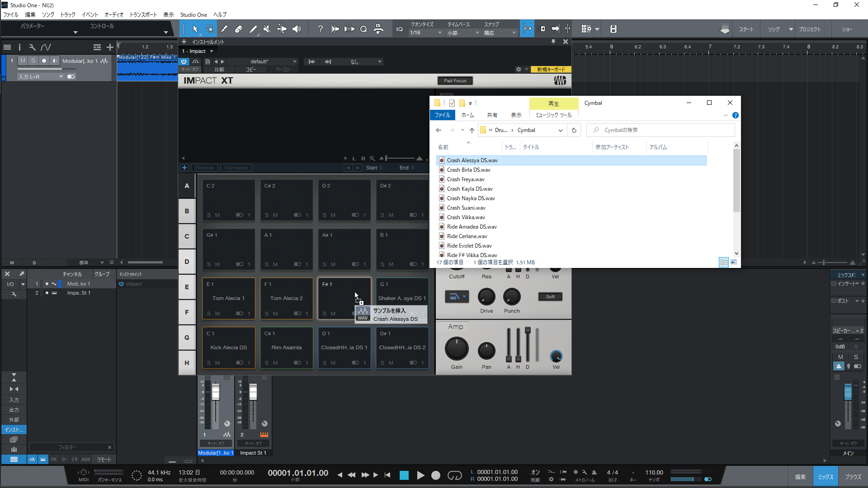This screenshot has height=488, width=868.
Task: Click the Record button in transport
Action: (436, 475)
